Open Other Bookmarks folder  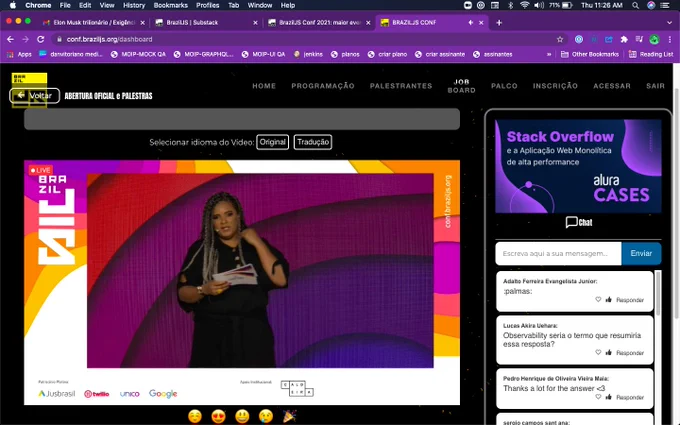click(x=590, y=54)
